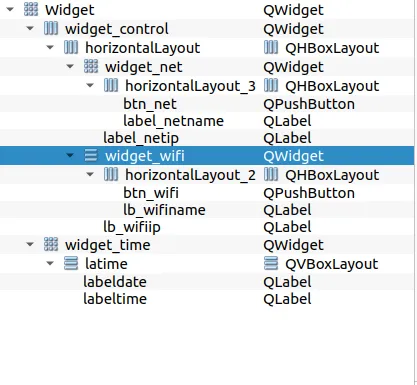Click the grid icon next to widget_net
Image resolution: width=417 pixels, height=385 pixels.
[x=91, y=66]
